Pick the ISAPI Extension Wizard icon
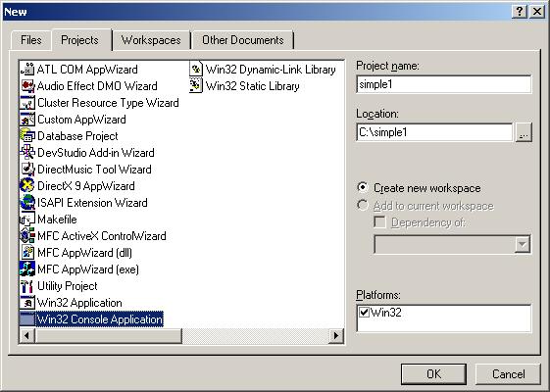Viewport: 550px width, 392px height. click(x=27, y=203)
